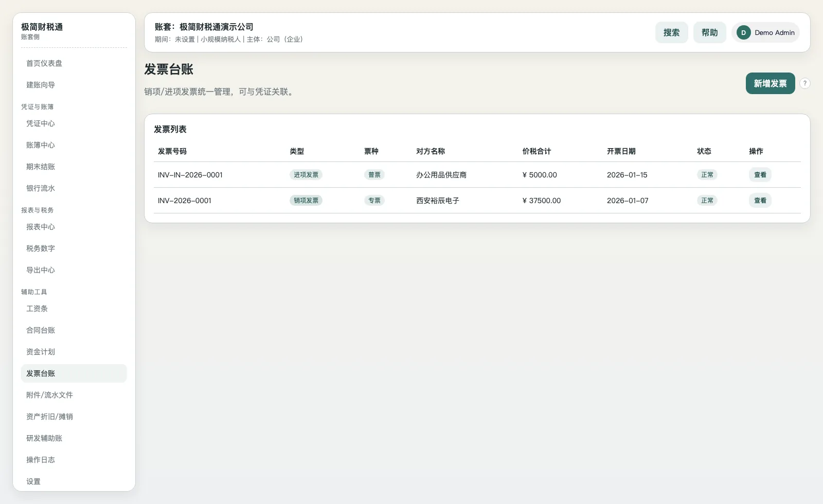The width and height of the screenshot is (823, 504).
Task: 查看 the INV-2026-0001 invoice details
Action: pos(760,201)
